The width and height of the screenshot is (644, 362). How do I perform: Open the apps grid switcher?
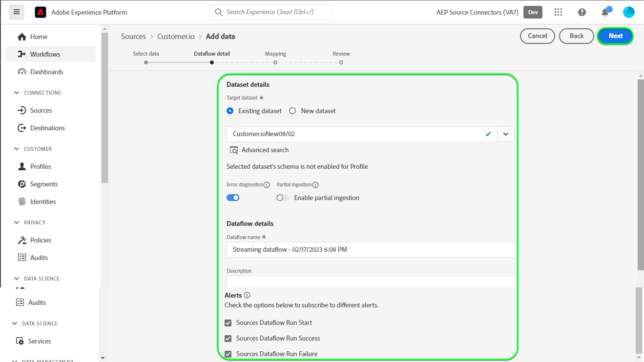tap(559, 12)
